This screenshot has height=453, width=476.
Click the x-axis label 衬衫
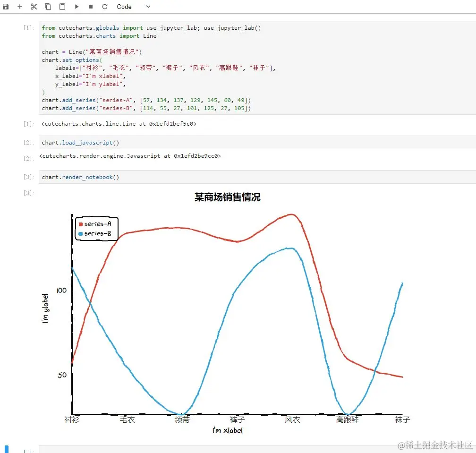72,419
